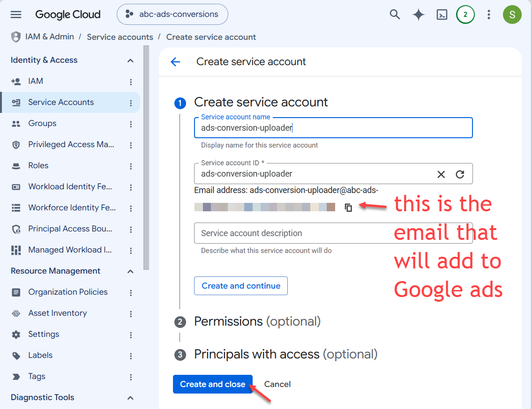Open Roles in the sidebar

tap(38, 165)
